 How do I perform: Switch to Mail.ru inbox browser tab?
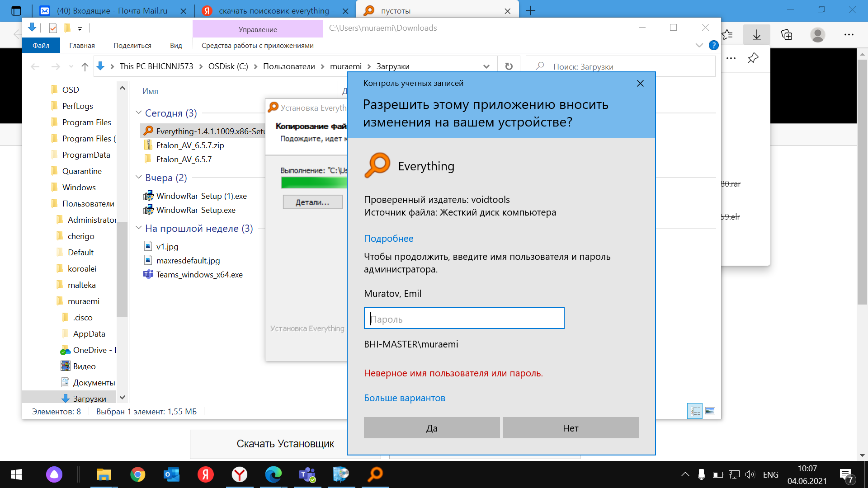click(112, 11)
